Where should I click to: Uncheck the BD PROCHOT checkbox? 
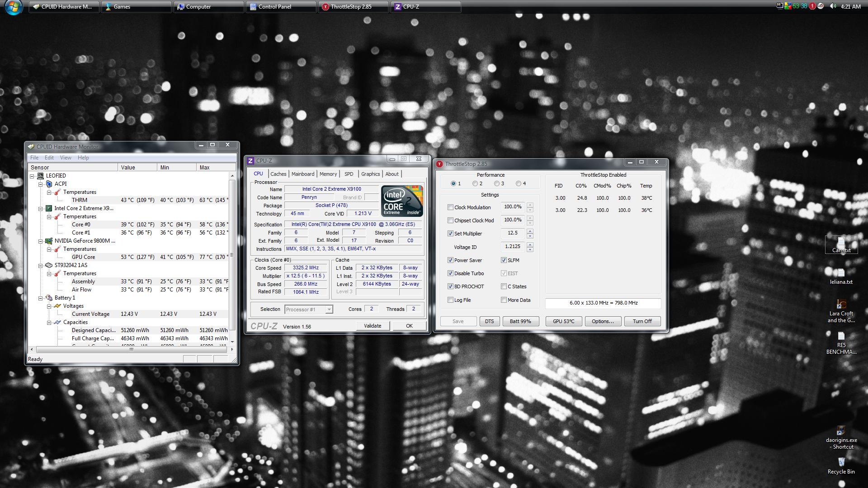[450, 286]
